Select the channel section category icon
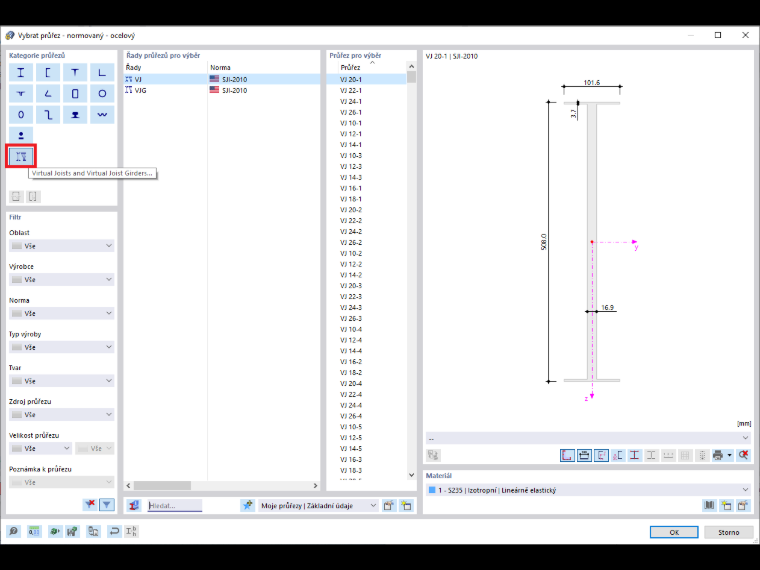Image resolution: width=760 pixels, height=570 pixels. pyautogui.click(x=48, y=73)
